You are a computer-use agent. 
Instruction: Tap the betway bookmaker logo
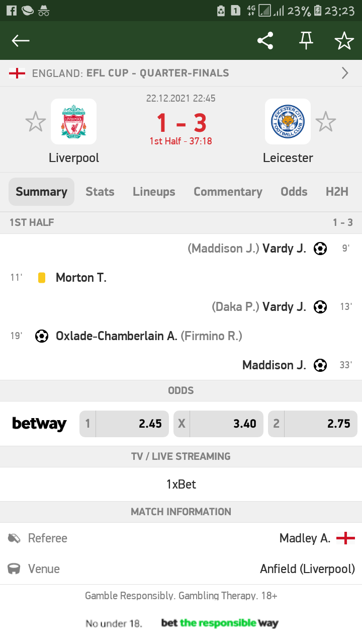(39, 424)
